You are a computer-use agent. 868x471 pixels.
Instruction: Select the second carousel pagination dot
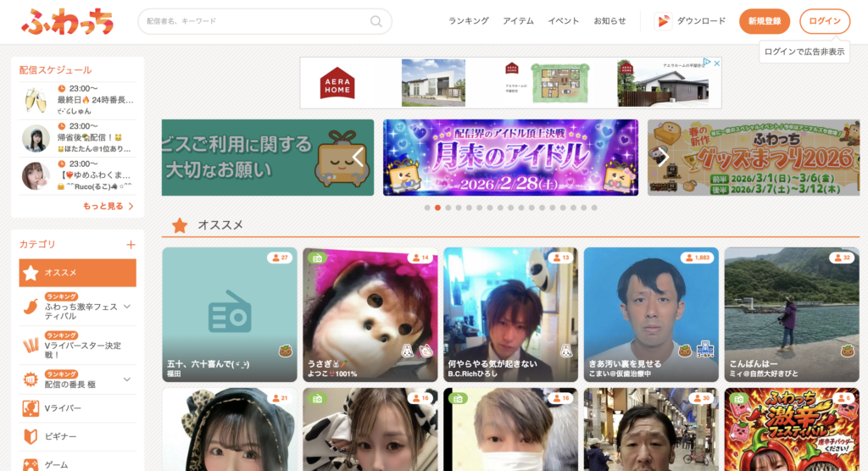(437, 208)
